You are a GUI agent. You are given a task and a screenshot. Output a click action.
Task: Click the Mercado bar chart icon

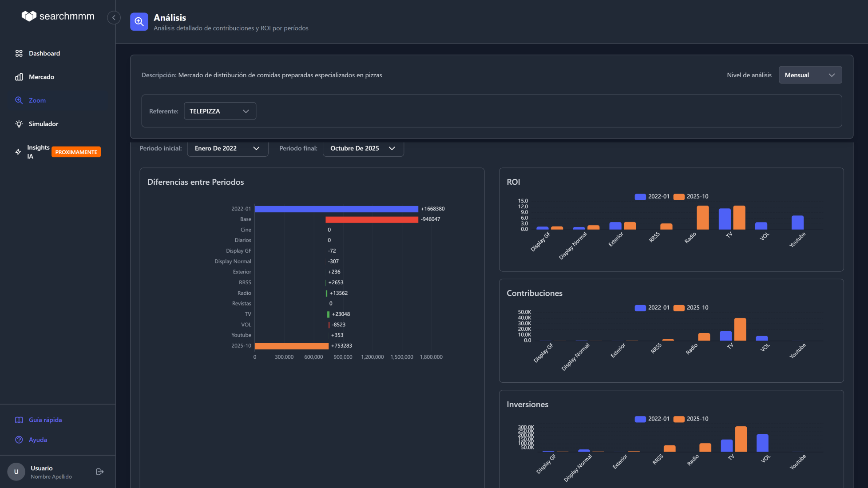coord(19,77)
